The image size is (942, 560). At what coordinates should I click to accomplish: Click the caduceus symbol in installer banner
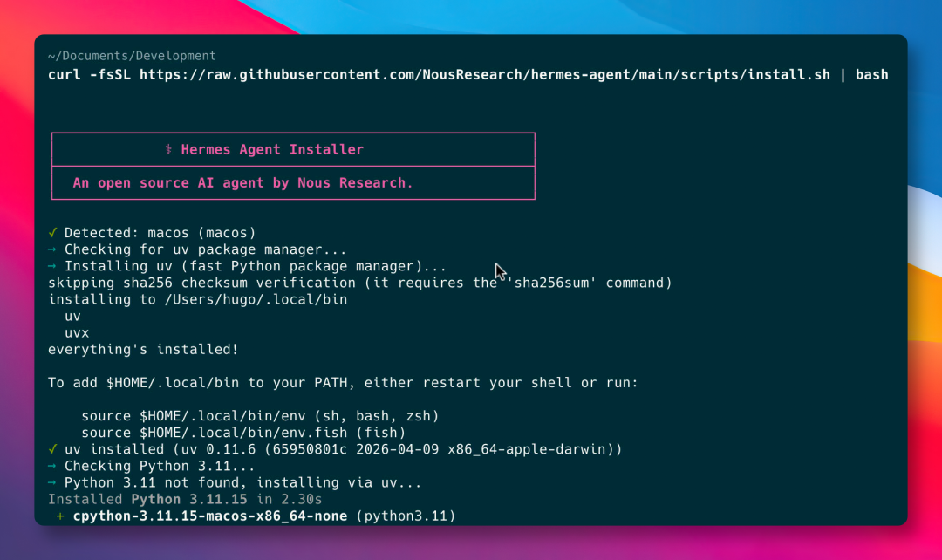(x=169, y=150)
